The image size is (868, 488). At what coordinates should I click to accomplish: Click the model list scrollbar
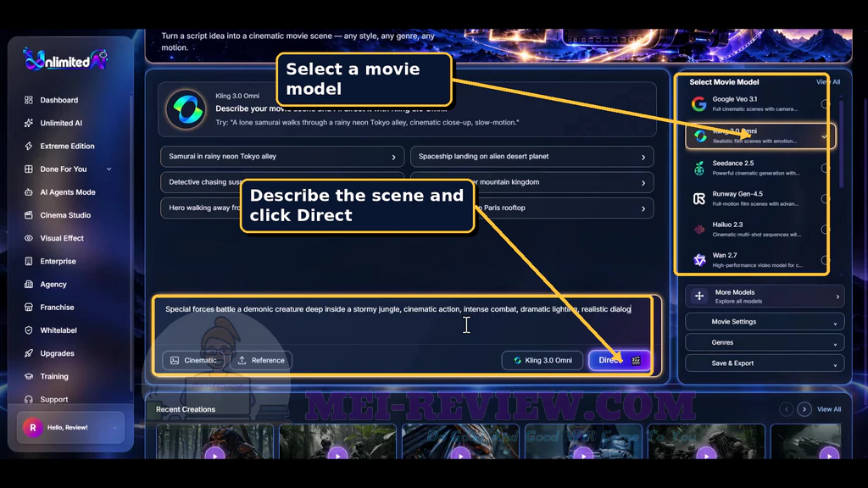pyautogui.click(x=842, y=144)
